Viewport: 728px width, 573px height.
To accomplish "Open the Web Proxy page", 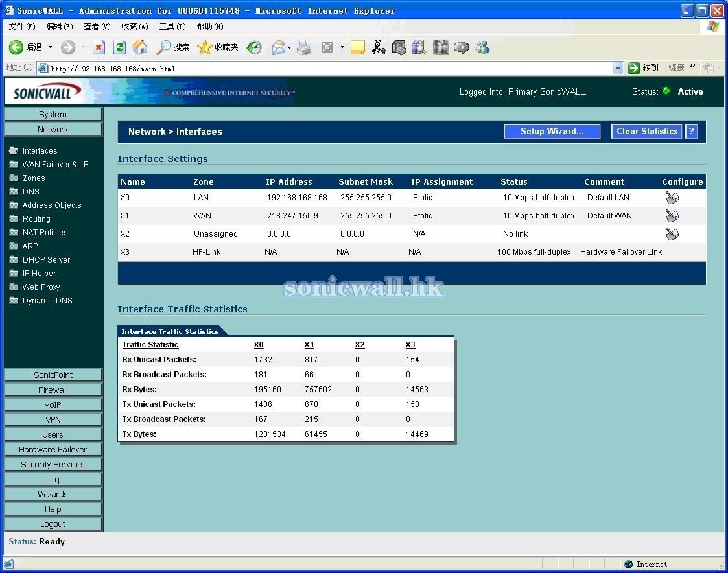I will point(41,286).
